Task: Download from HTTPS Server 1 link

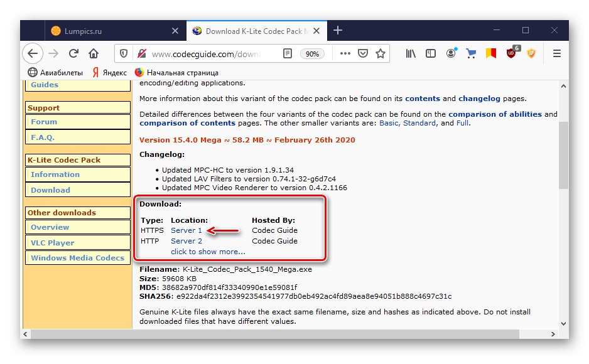Action: (186, 230)
